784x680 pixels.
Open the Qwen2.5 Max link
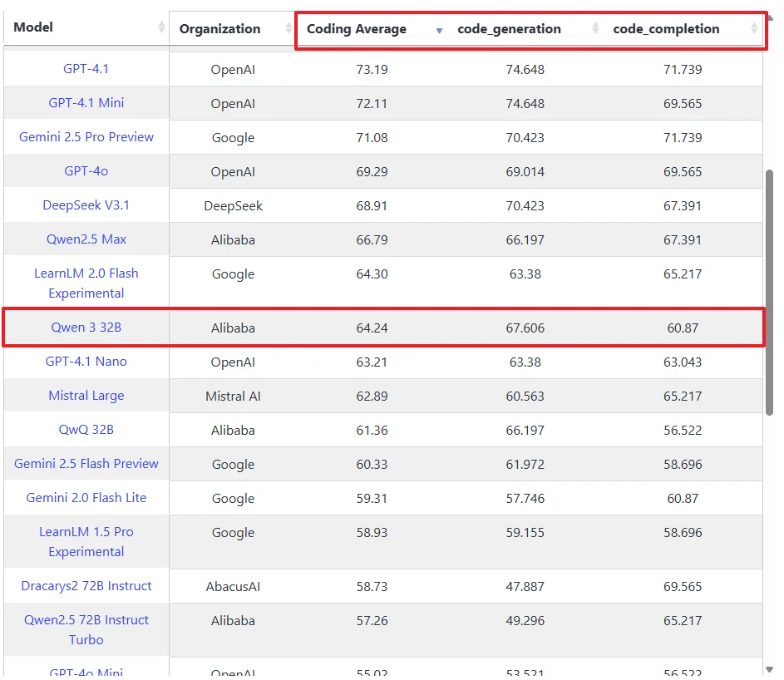click(86, 239)
